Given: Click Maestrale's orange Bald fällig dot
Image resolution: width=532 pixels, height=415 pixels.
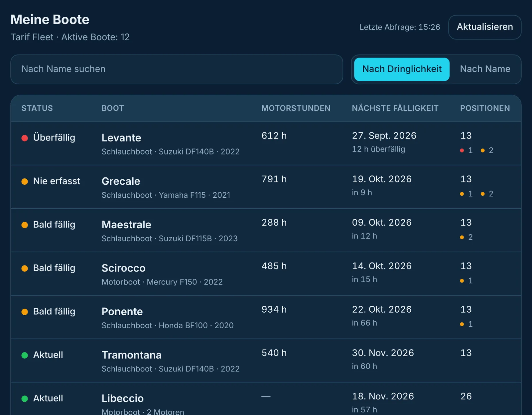Looking at the screenshot, I should coord(25,225).
